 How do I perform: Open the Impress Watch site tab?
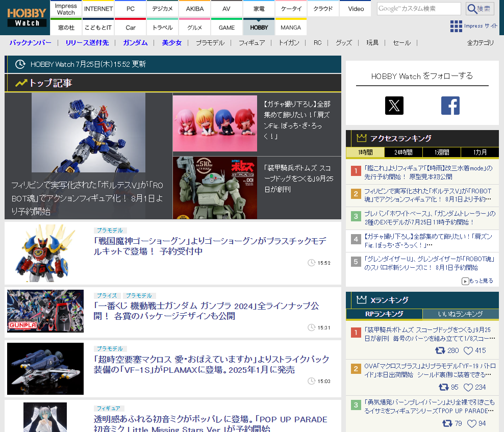pos(66,9)
